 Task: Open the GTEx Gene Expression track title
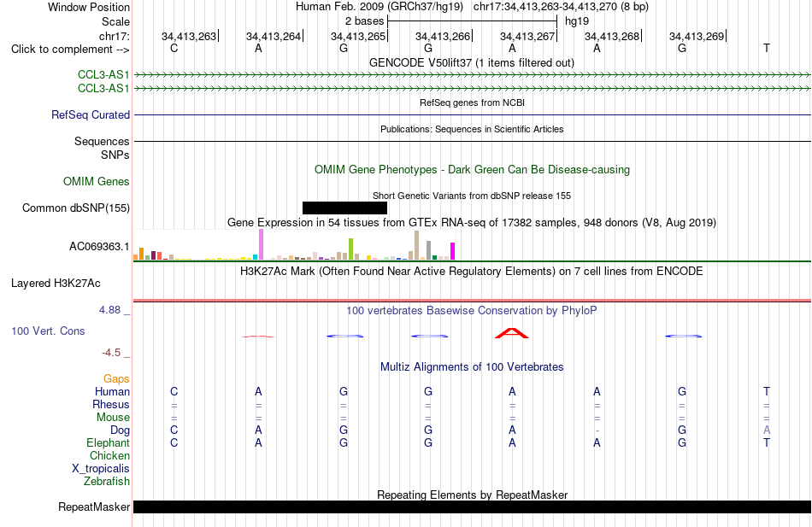tap(472, 223)
